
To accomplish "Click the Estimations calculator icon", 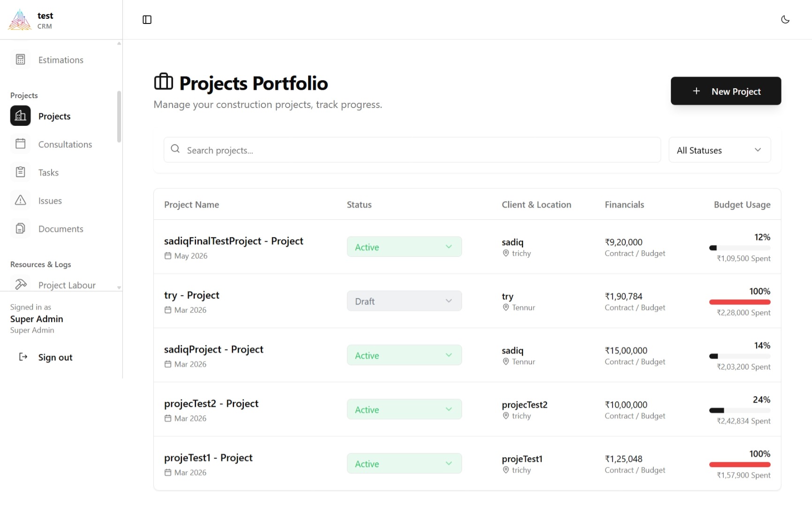I will pyautogui.click(x=21, y=60).
